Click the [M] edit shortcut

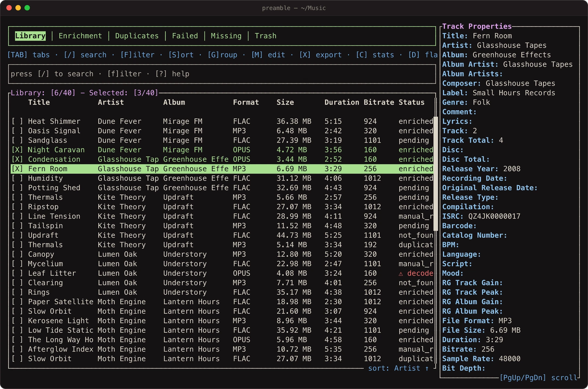tap(268, 55)
